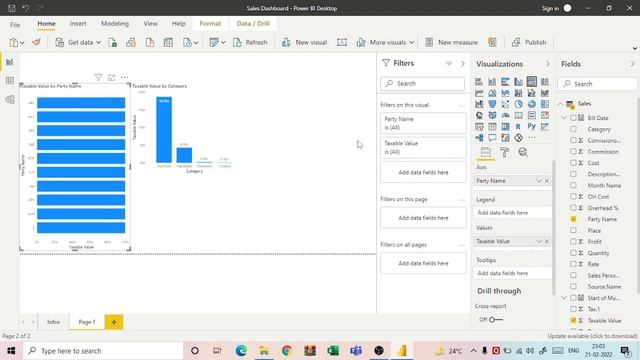Screen dimensions: 640x360
Task: Open the Get data dropdown arrow
Action: coord(98,42)
